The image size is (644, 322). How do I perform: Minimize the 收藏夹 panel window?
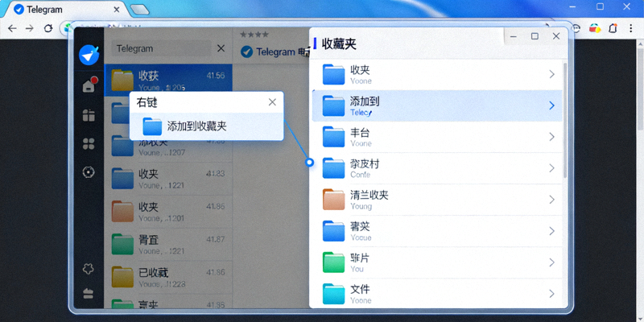(x=514, y=36)
